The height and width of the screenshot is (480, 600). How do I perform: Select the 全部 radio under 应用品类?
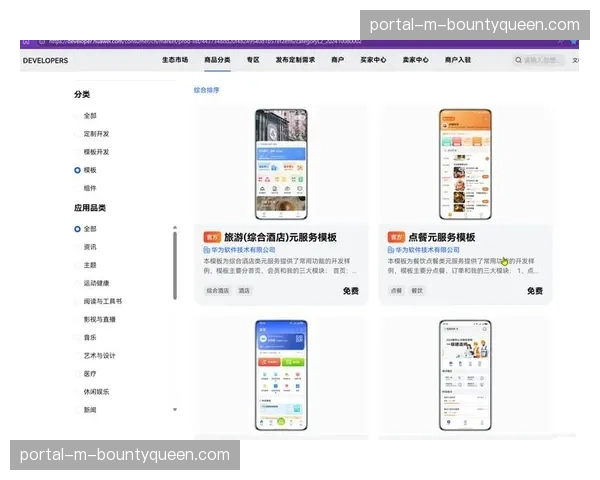(77, 229)
